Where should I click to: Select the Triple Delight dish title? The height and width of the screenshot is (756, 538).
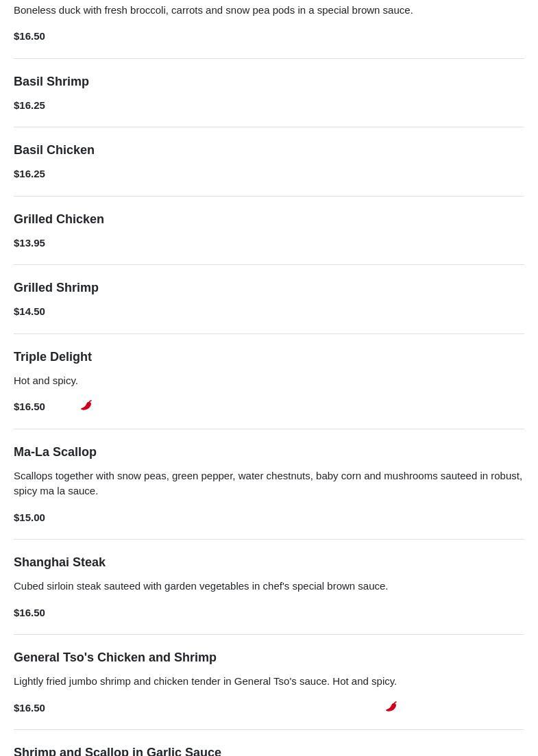pos(53,357)
